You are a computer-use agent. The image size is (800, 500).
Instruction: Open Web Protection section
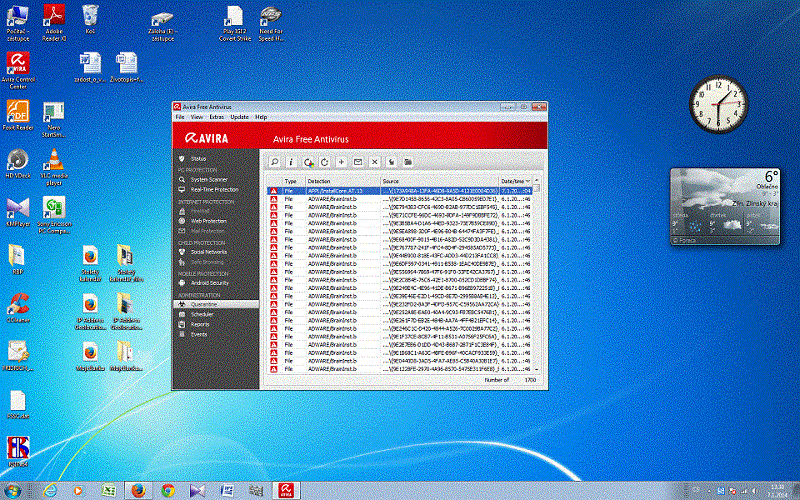tap(209, 220)
